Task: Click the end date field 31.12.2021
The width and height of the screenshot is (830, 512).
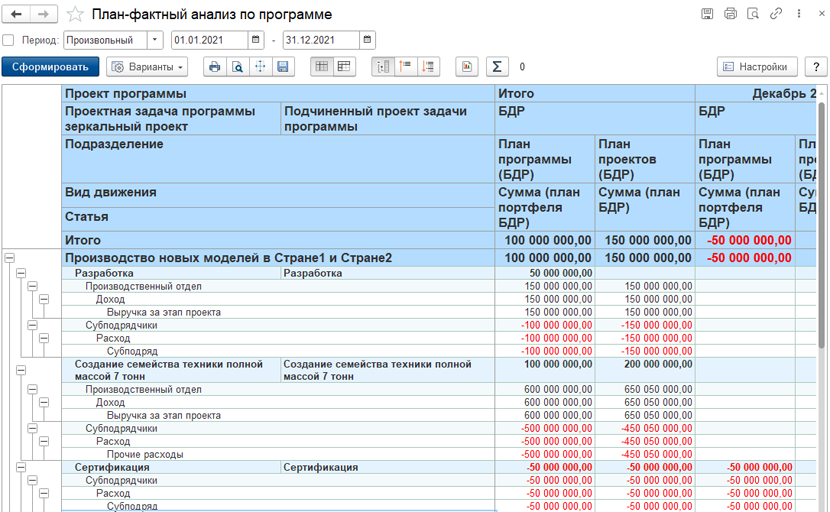Action: tap(321, 40)
